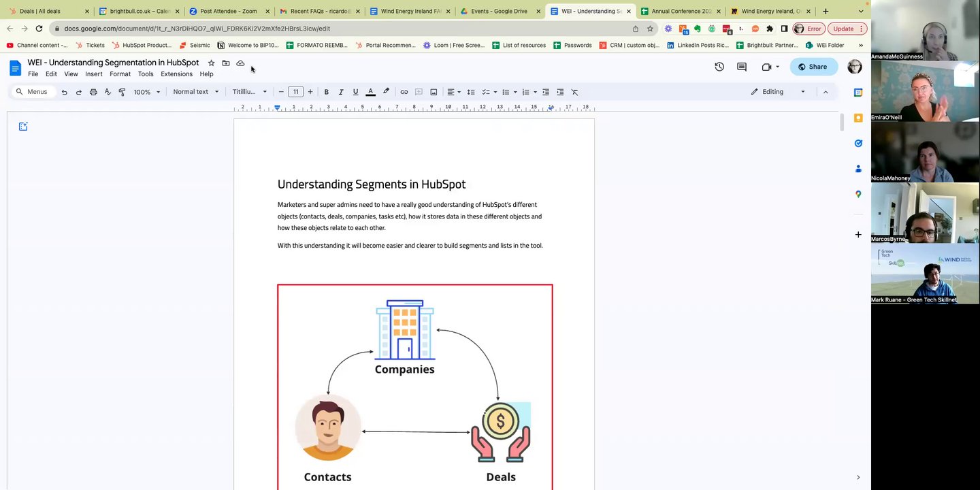Open the text alignment dropdown
The image size is (980, 490).
[x=453, y=92]
